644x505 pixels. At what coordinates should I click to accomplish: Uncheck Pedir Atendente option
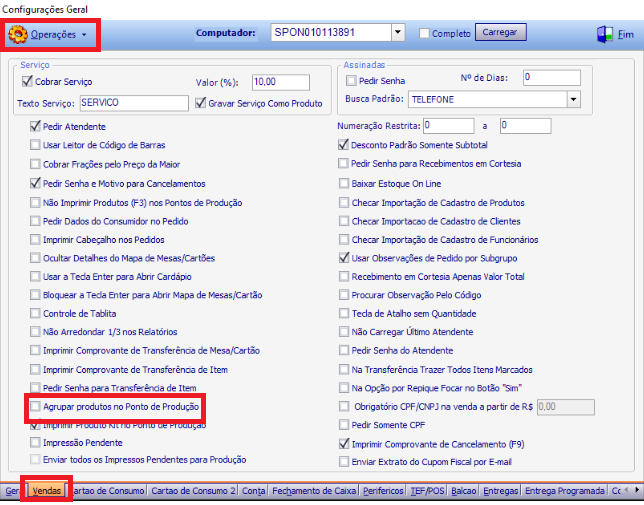pyautogui.click(x=35, y=126)
